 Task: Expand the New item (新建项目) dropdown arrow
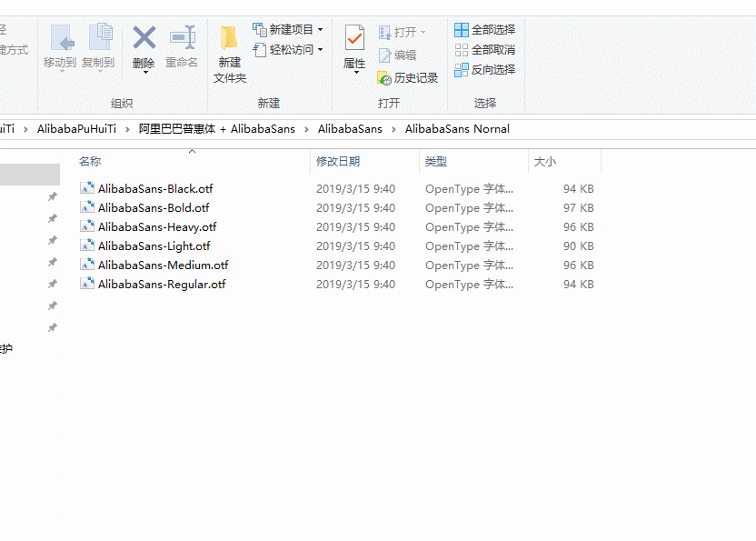pyautogui.click(x=320, y=30)
